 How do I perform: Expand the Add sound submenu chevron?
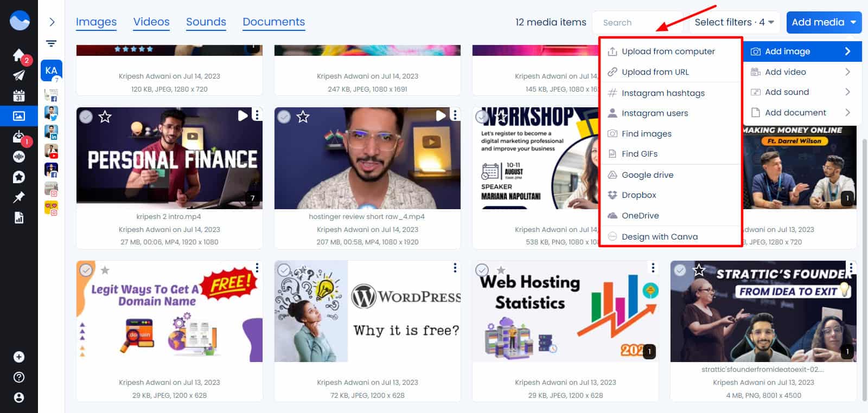[847, 92]
